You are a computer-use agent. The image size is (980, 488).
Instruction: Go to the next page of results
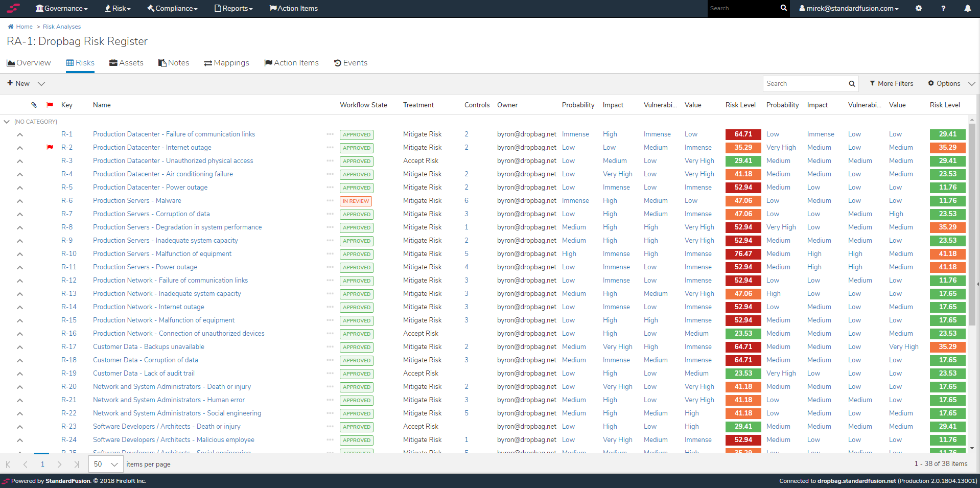59,464
